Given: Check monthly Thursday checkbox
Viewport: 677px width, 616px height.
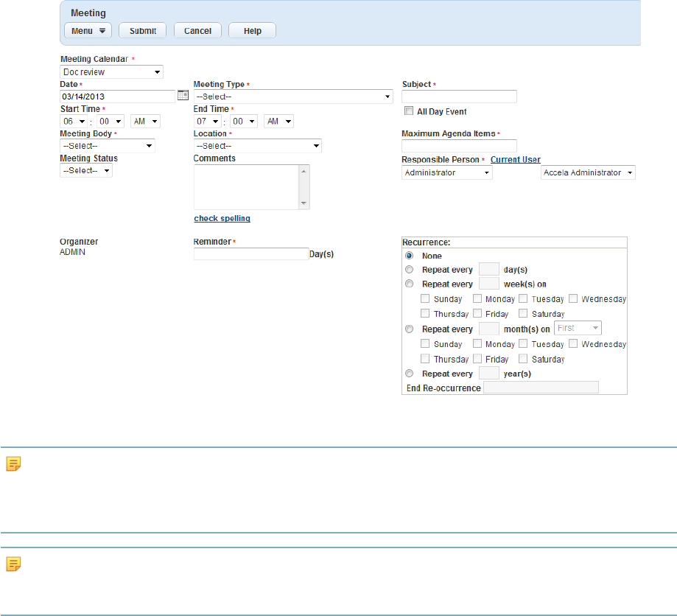Looking at the screenshot, I should tap(425, 359).
